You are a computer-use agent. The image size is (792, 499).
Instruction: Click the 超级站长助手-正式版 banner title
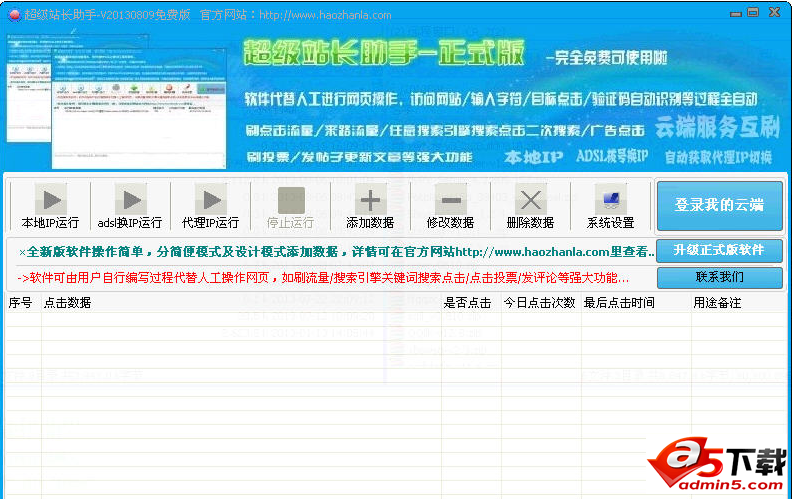(383, 53)
